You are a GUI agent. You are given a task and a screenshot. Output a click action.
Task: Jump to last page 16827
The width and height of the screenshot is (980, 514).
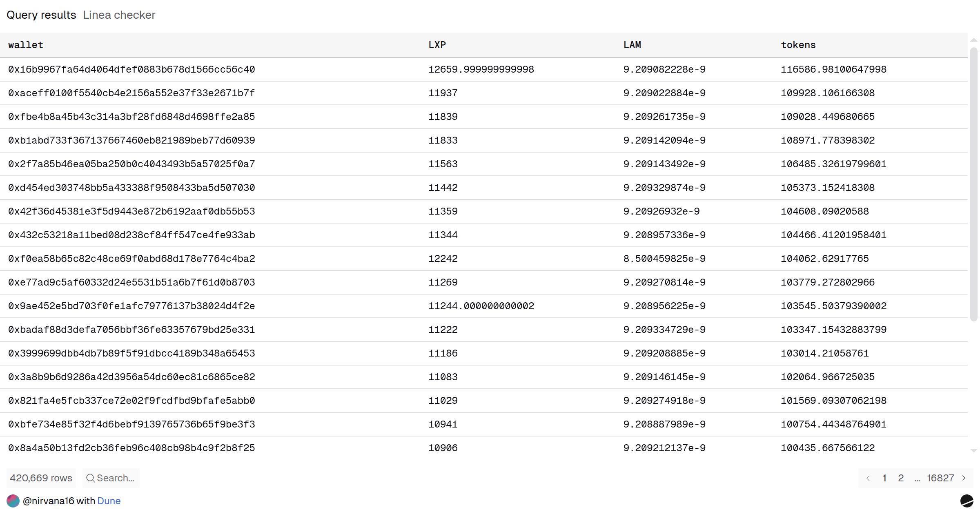click(940, 478)
